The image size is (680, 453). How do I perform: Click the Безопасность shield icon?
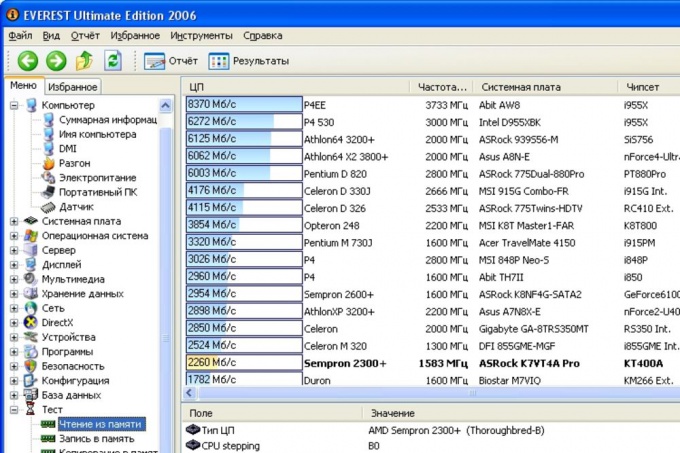click(x=31, y=366)
